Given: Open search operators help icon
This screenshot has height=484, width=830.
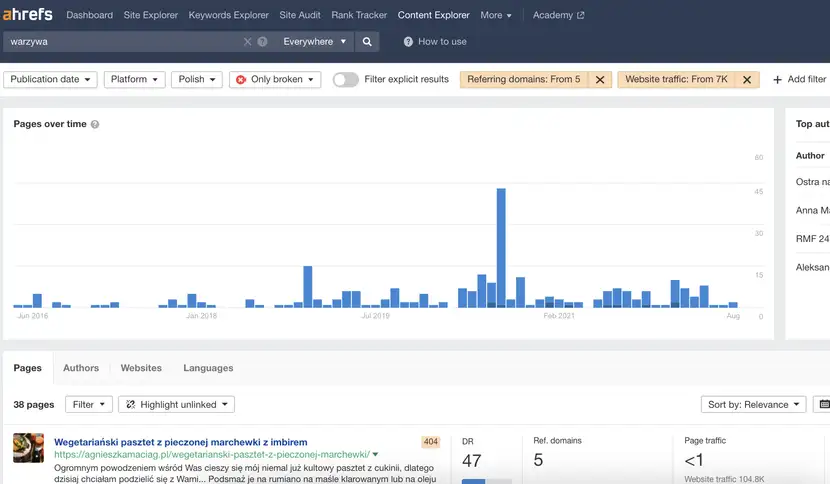Looking at the screenshot, I should (262, 41).
